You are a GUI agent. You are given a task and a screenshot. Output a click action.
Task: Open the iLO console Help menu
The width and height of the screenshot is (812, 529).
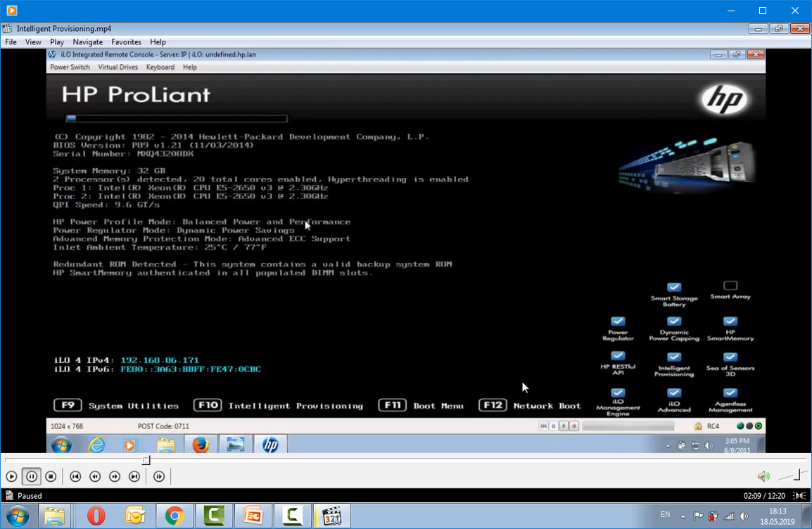(x=189, y=68)
